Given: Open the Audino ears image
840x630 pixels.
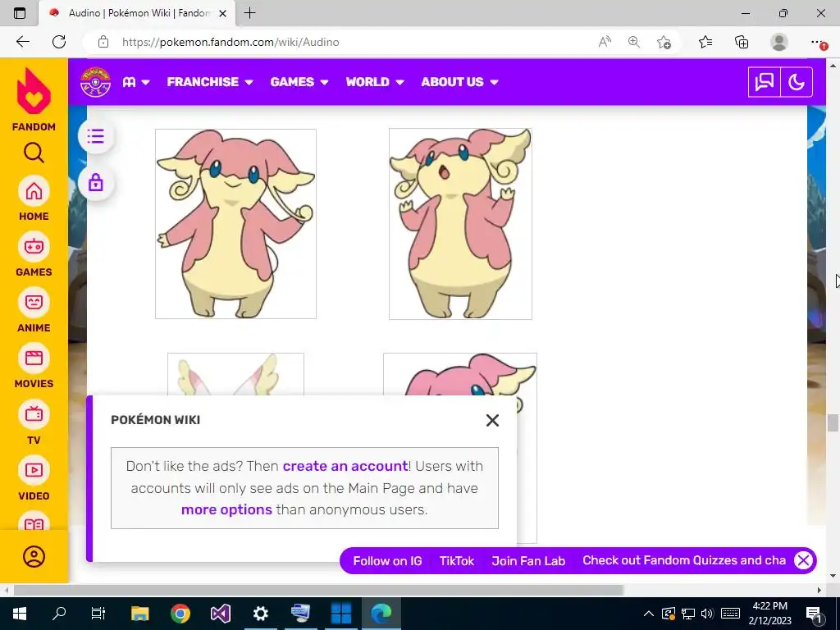Looking at the screenshot, I should [x=235, y=374].
